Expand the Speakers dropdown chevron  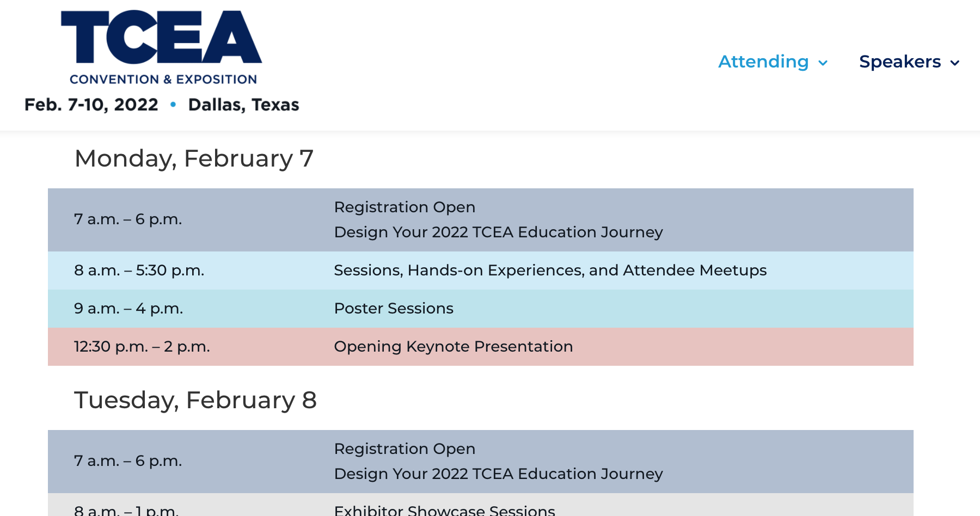coord(955,63)
